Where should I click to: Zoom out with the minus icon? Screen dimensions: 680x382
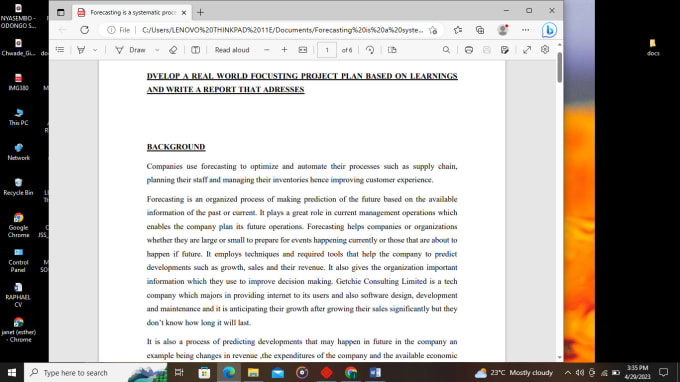coord(267,50)
